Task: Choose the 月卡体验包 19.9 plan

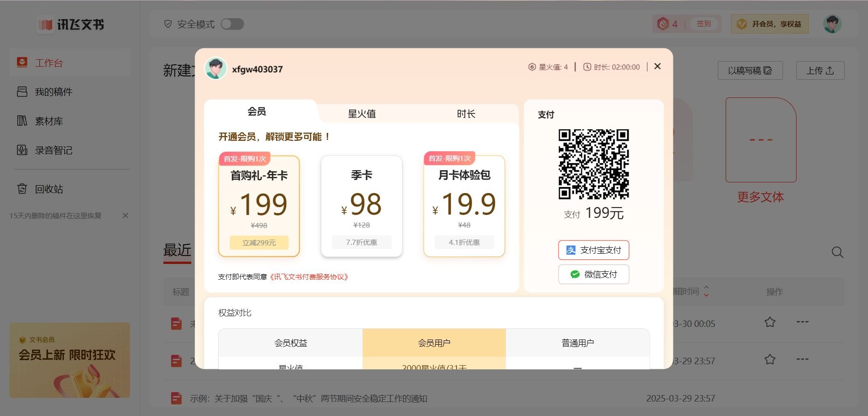Action: point(464,206)
